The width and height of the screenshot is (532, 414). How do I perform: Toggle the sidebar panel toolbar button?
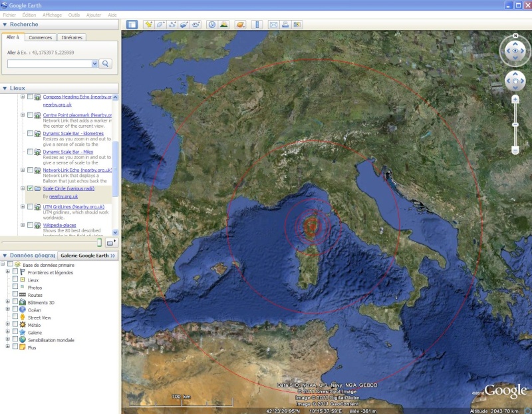132,25
